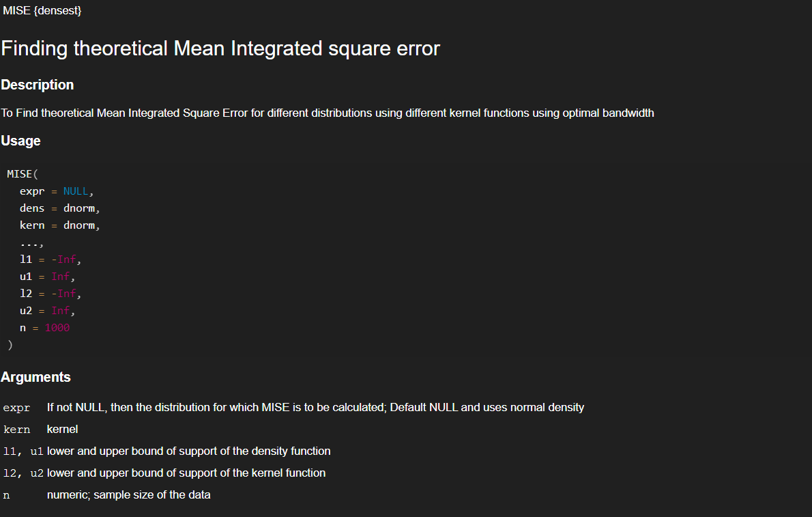Image resolution: width=812 pixels, height=517 pixels.
Task: Click the "MISE(" opening line in Usage code
Action: pyautogui.click(x=23, y=174)
